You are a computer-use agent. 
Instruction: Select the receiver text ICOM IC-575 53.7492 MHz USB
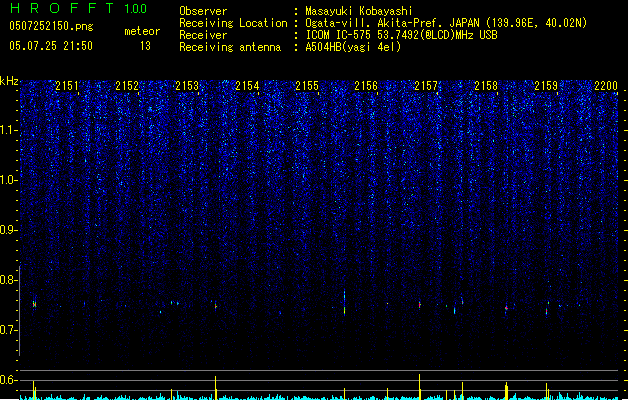[401, 35]
